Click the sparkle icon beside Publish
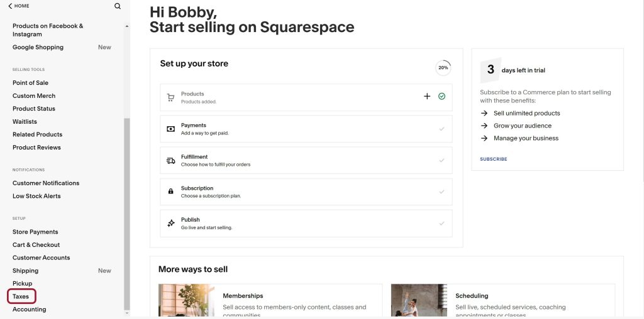Viewport: 644px width, 319px height. point(171,224)
